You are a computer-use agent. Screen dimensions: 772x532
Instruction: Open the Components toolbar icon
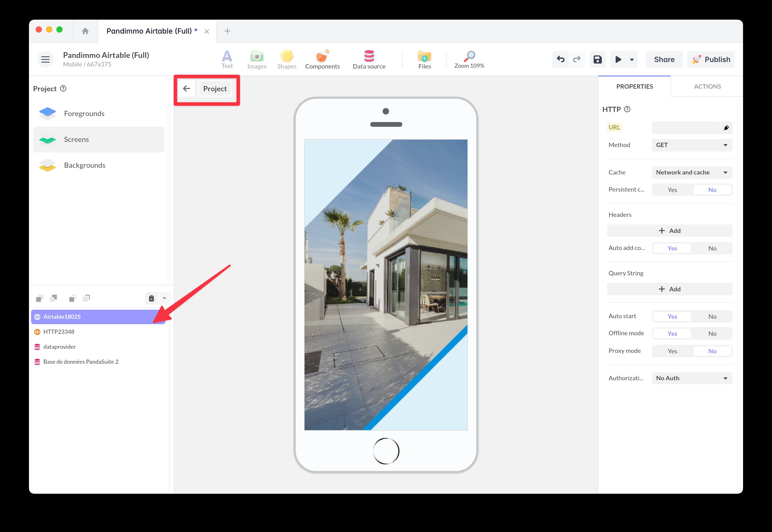(322, 59)
